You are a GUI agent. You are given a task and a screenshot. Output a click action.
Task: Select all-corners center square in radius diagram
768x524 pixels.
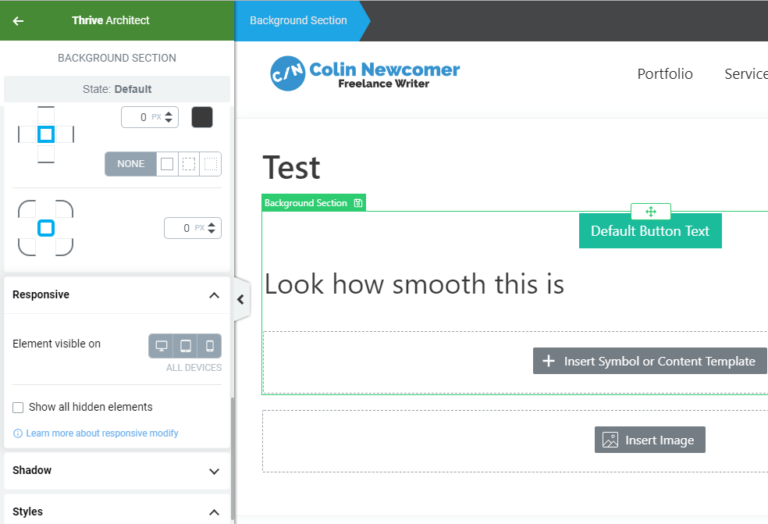click(x=46, y=228)
